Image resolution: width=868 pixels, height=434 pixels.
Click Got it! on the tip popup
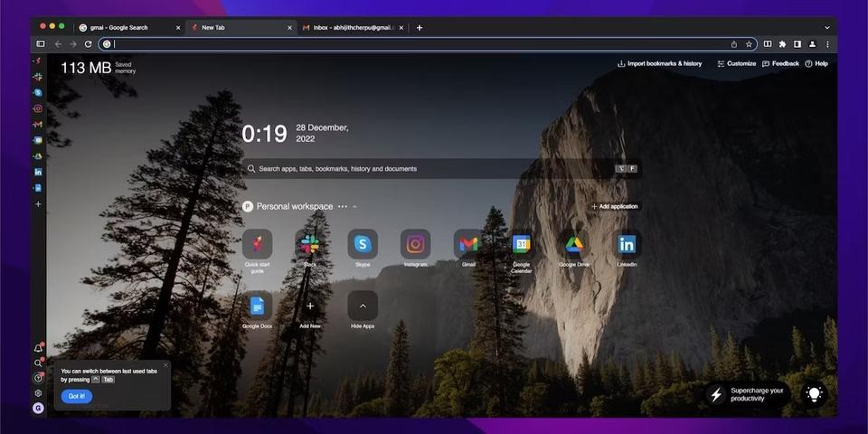coord(76,396)
